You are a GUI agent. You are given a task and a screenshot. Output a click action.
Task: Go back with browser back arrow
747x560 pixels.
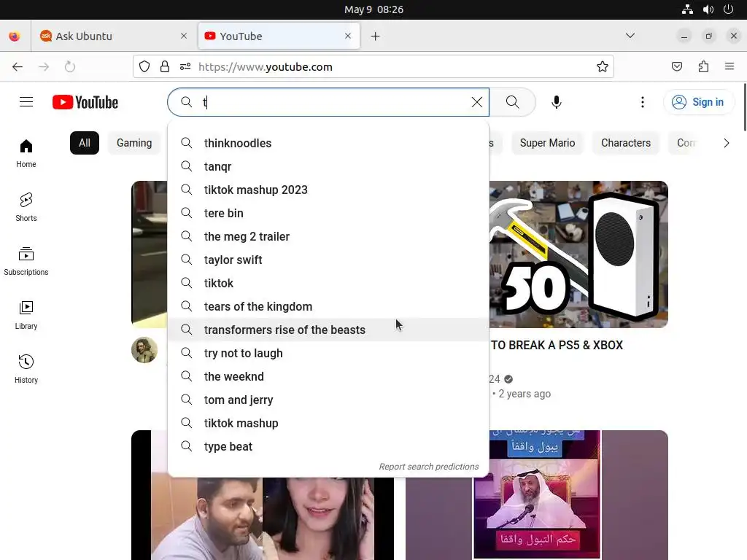pyautogui.click(x=18, y=66)
